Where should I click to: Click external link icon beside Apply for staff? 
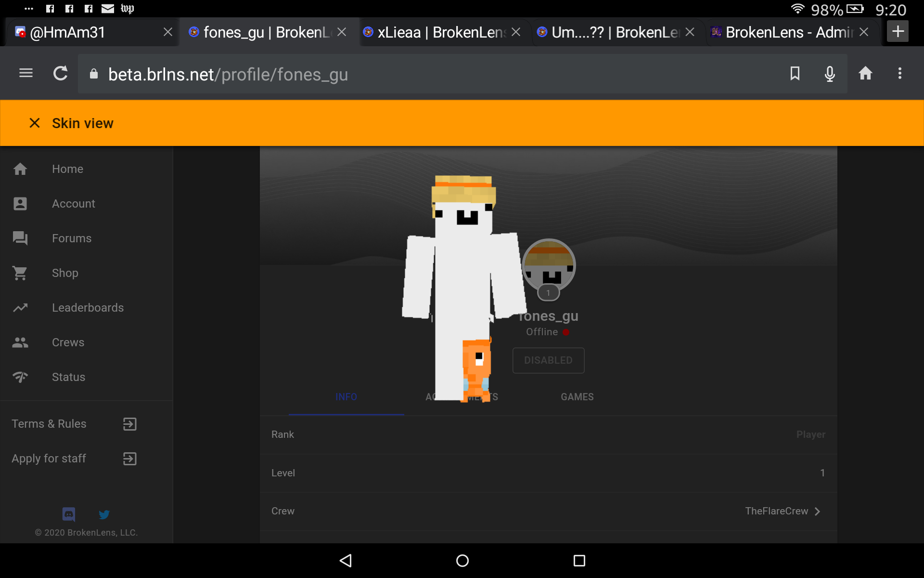click(130, 459)
